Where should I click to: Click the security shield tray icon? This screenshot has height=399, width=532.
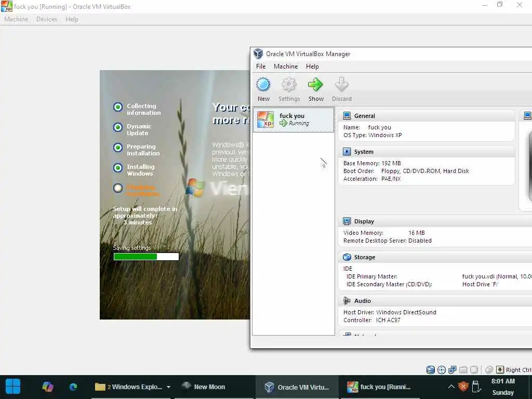(x=463, y=387)
